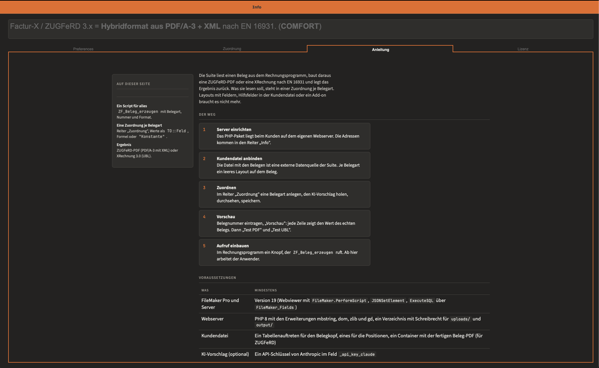Click the Info title in orange bar
Viewport: 599px width, 368px height.
click(257, 7)
